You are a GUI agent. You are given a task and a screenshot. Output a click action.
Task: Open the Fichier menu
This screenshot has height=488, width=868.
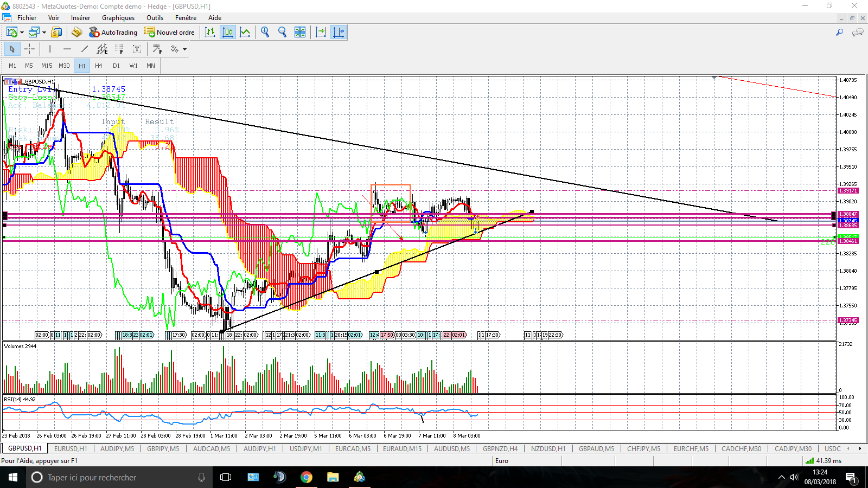click(27, 18)
